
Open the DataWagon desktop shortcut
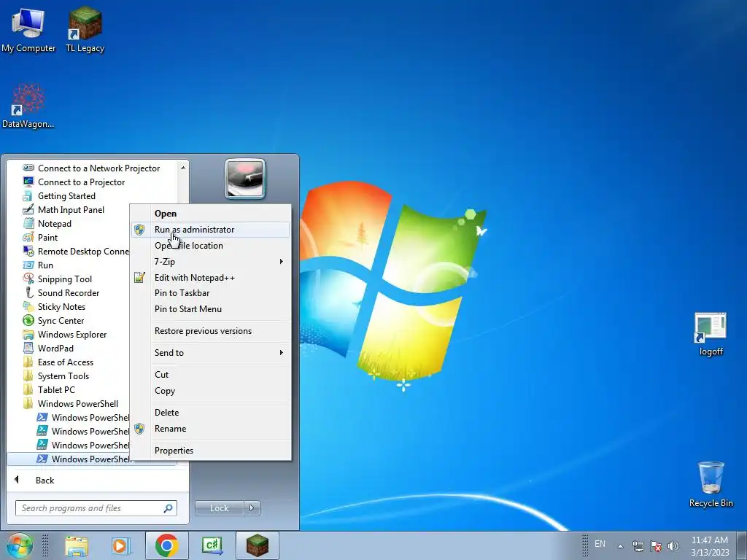[28, 106]
